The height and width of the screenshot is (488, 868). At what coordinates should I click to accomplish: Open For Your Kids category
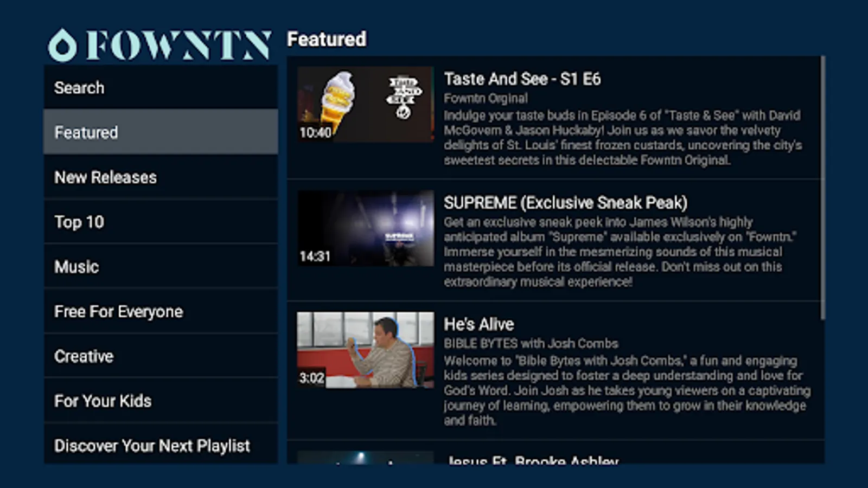[x=161, y=401]
